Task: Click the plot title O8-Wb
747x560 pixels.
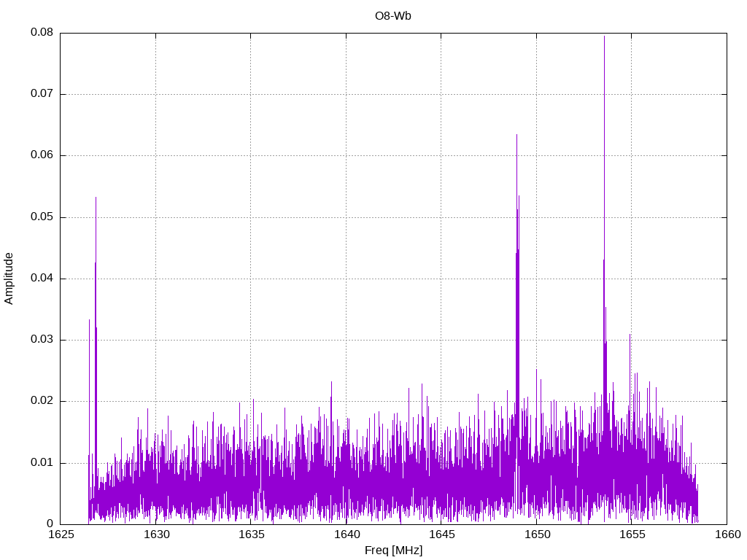Action: [393, 15]
